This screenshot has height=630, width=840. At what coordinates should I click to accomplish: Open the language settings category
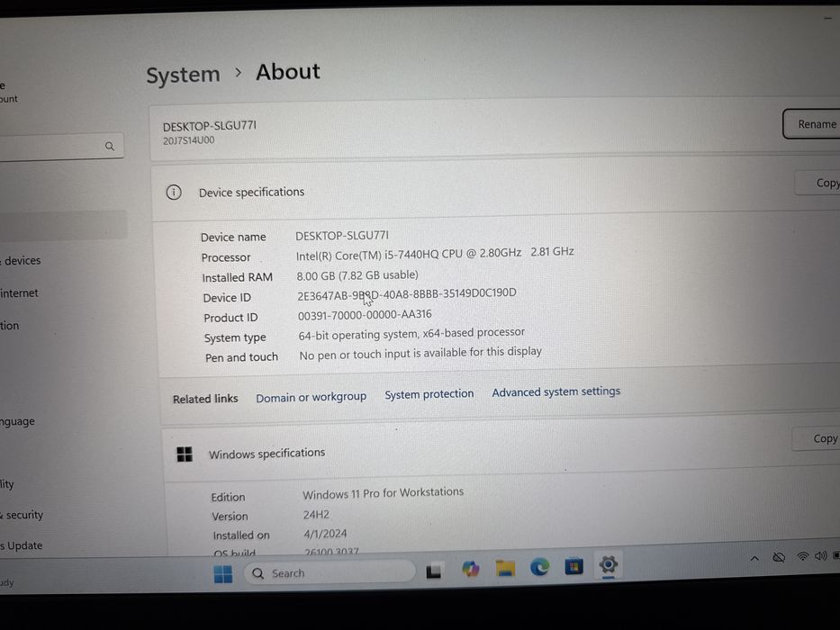(x=17, y=421)
